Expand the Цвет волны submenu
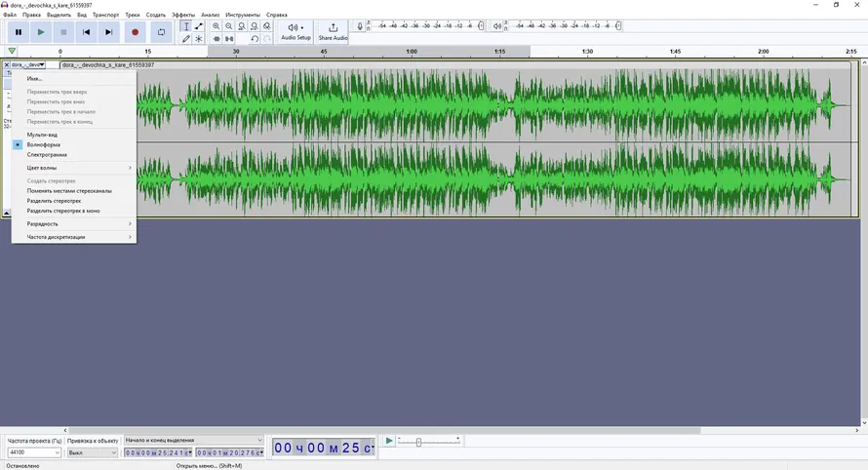Image resolution: width=868 pixels, height=470 pixels. click(x=74, y=168)
